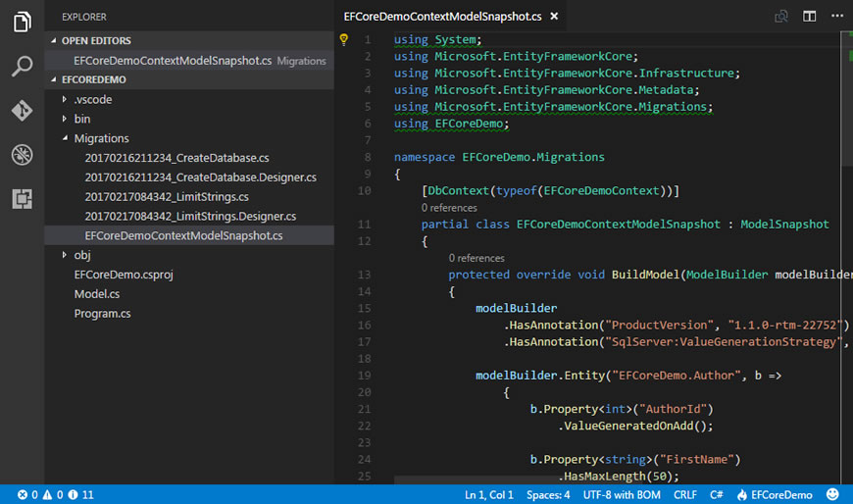
Task: Open the Source Control git icon
Action: click(x=22, y=111)
